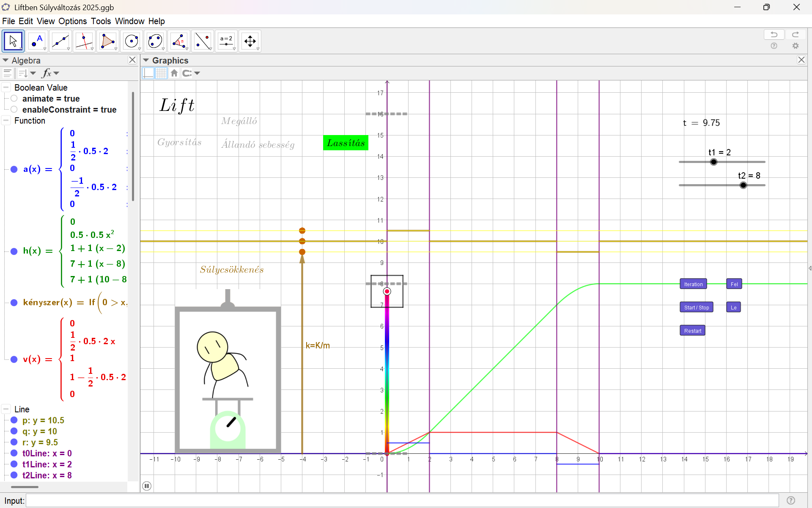Open the fx algebra style dropdown
Image resolution: width=812 pixels, height=508 pixels.
click(x=50, y=73)
